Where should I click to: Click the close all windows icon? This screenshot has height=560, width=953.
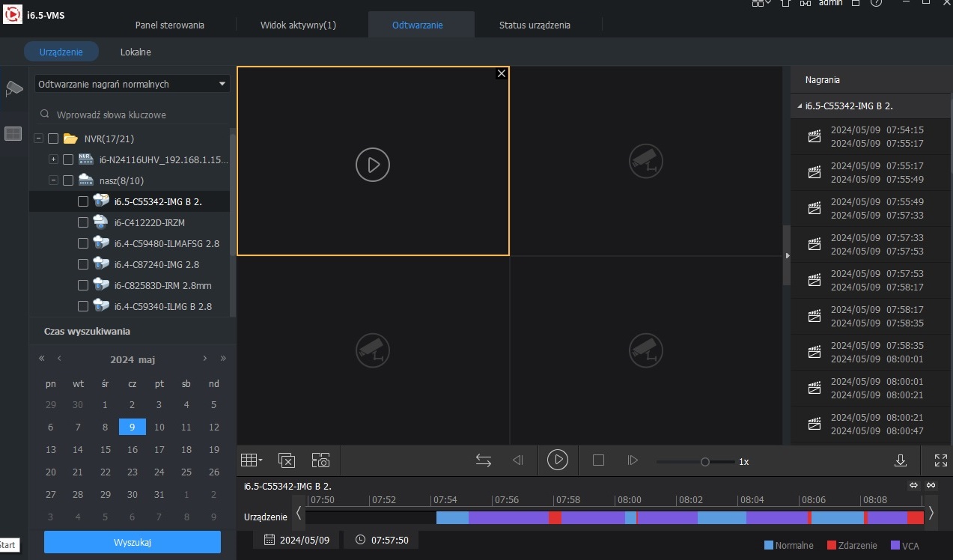coord(286,460)
